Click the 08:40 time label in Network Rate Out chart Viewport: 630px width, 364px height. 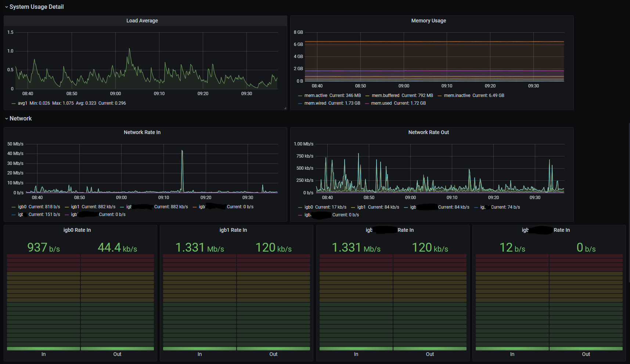coord(327,198)
